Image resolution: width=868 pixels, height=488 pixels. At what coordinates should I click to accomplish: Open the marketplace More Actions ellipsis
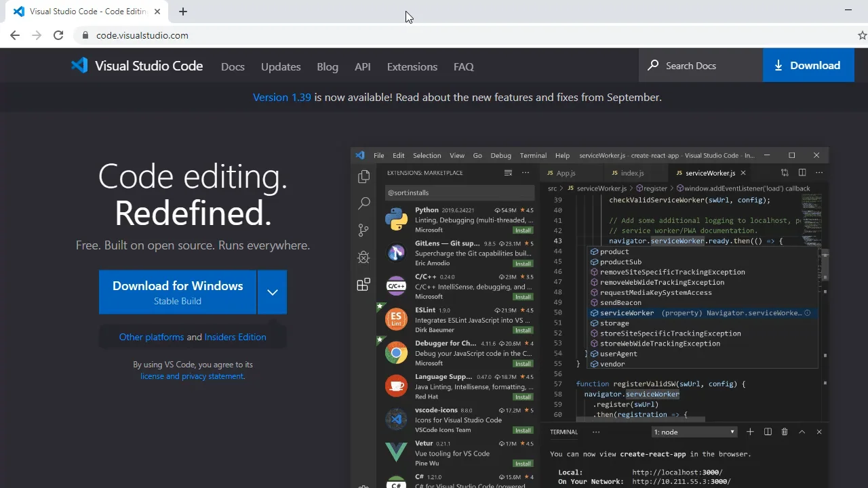526,173
